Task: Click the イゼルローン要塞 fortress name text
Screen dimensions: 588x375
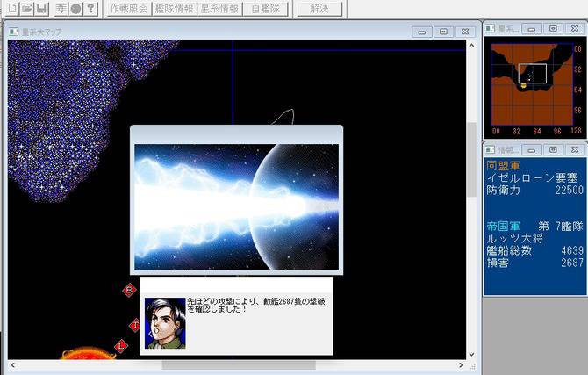Action: 532,177
